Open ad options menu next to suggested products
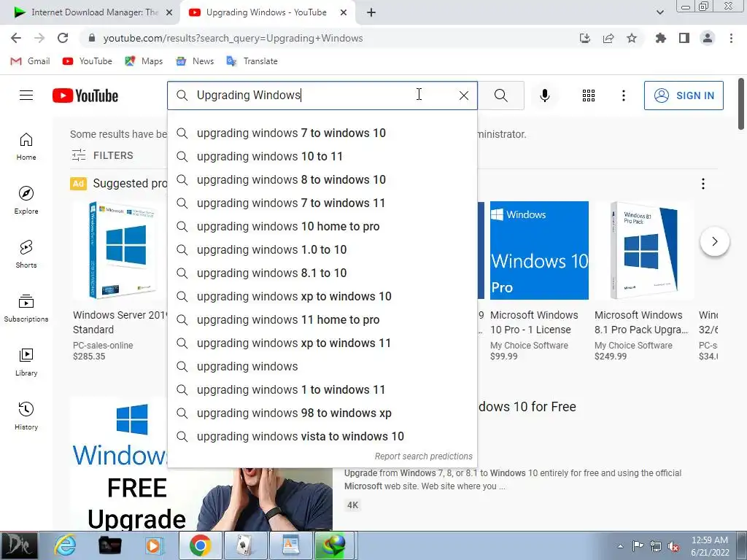The image size is (747, 560). click(x=703, y=184)
